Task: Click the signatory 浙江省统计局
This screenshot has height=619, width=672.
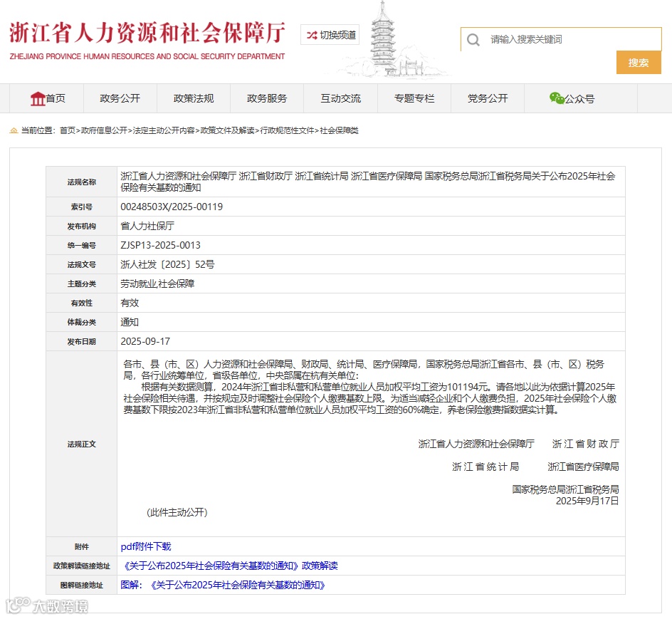Action: (x=485, y=467)
